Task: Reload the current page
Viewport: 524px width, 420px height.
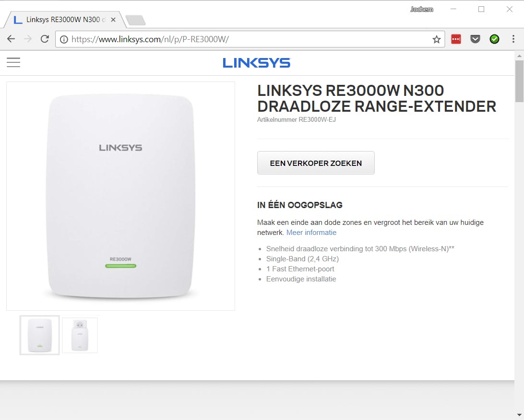Action: pos(45,39)
